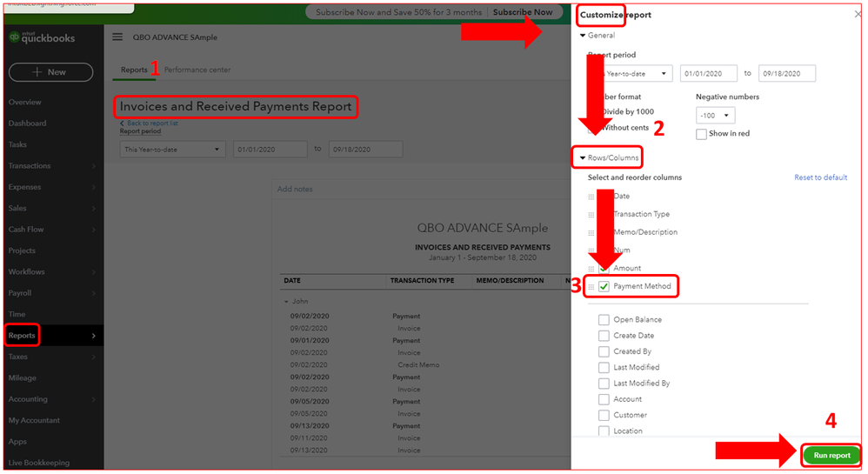Click the DATE column header
The image size is (868, 474).
pyautogui.click(x=292, y=281)
